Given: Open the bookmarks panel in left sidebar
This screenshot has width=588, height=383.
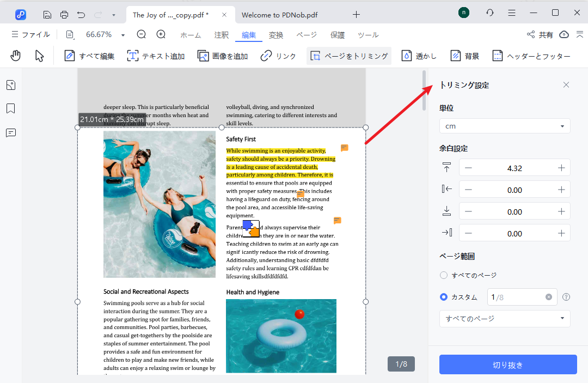Looking at the screenshot, I should click(x=11, y=109).
